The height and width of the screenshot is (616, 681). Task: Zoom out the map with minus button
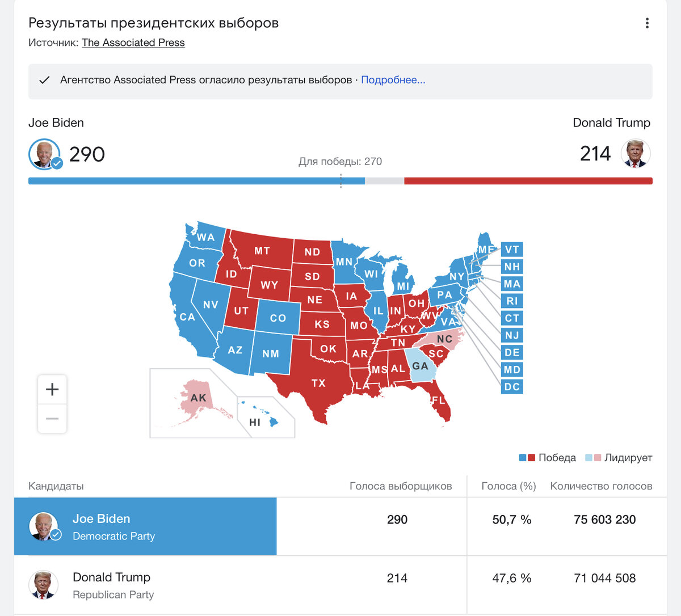(x=52, y=419)
